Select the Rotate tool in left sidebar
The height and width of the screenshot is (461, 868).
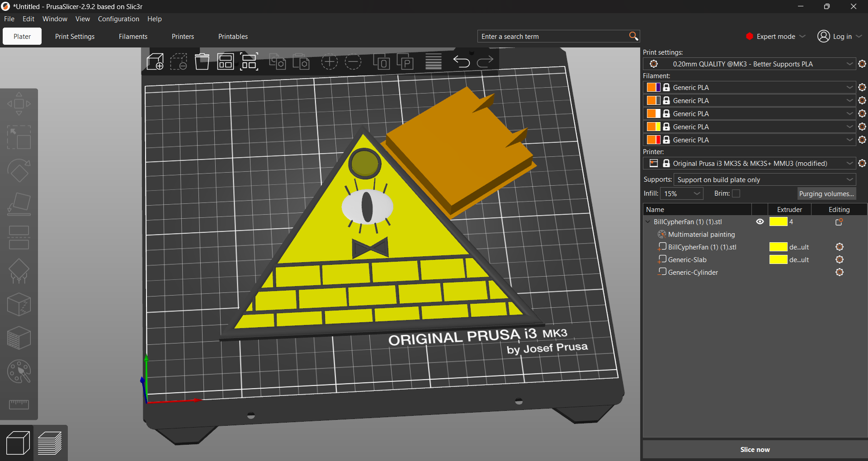click(19, 171)
